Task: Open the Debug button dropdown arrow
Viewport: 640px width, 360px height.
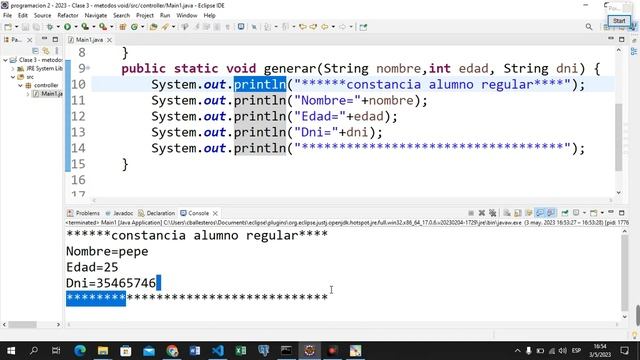Action: (58, 27)
